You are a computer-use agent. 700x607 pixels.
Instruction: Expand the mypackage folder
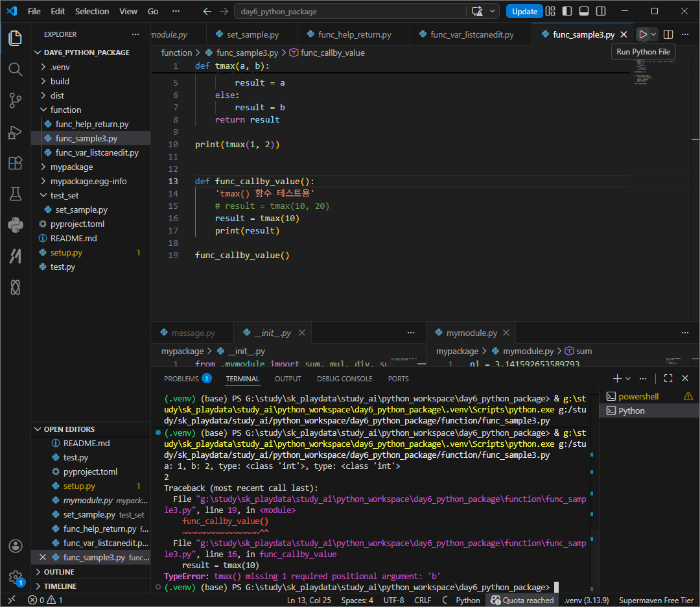click(x=91, y=167)
